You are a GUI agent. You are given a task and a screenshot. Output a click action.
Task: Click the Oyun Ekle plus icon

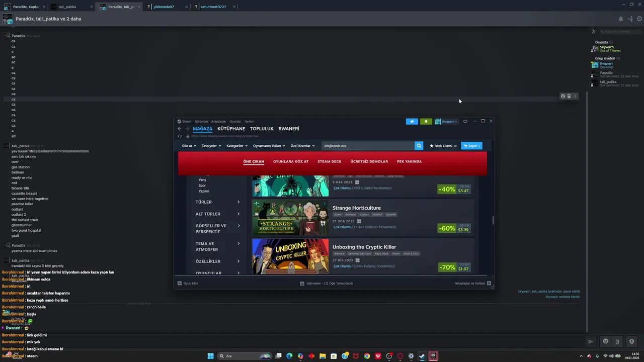(180, 283)
